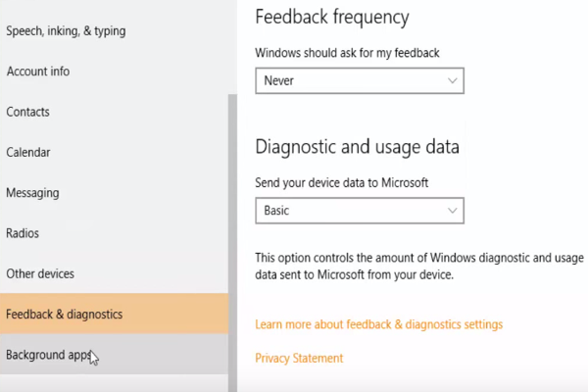Click 'Send your device data to Microsoft' label
588x392 pixels.
click(342, 182)
